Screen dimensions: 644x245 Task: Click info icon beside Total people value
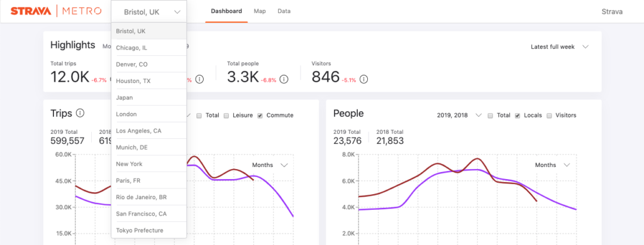pos(284,79)
